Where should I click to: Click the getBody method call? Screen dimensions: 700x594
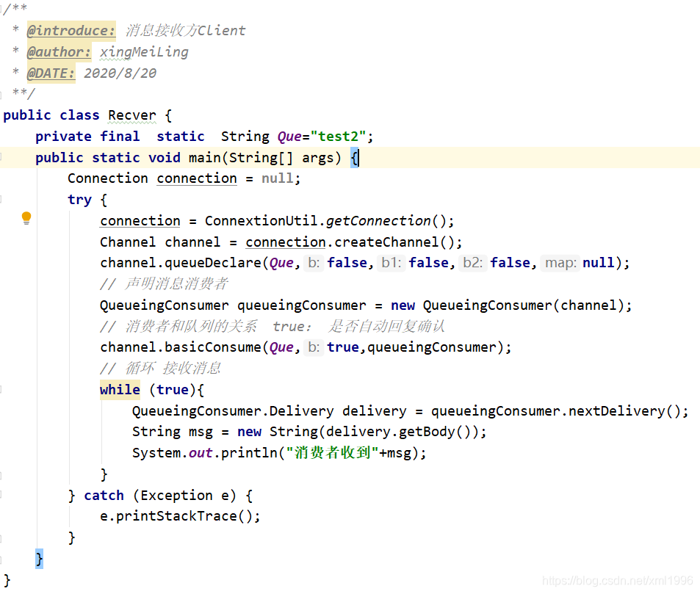(x=426, y=432)
